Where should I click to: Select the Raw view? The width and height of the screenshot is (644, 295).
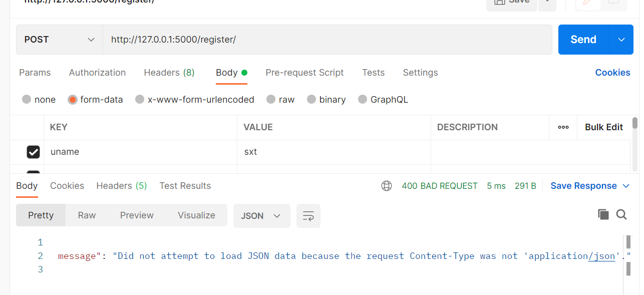[x=87, y=215]
